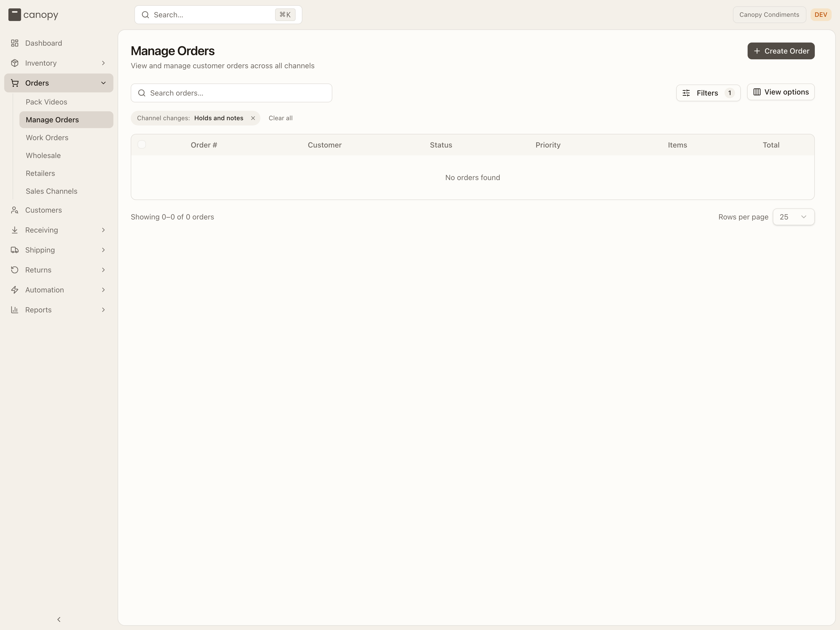Click the Shipping truck icon
Screen dimensions: 840x630
(15, 250)
